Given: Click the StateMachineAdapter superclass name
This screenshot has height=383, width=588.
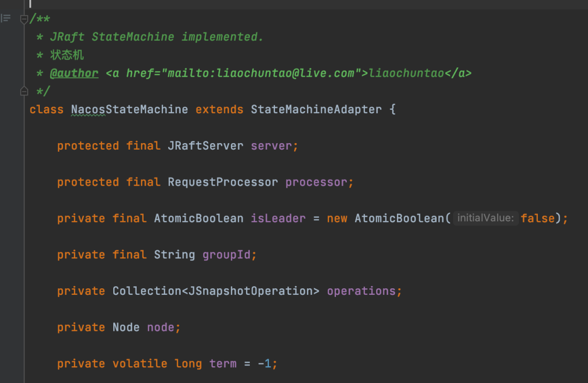Looking at the screenshot, I should 316,109.
